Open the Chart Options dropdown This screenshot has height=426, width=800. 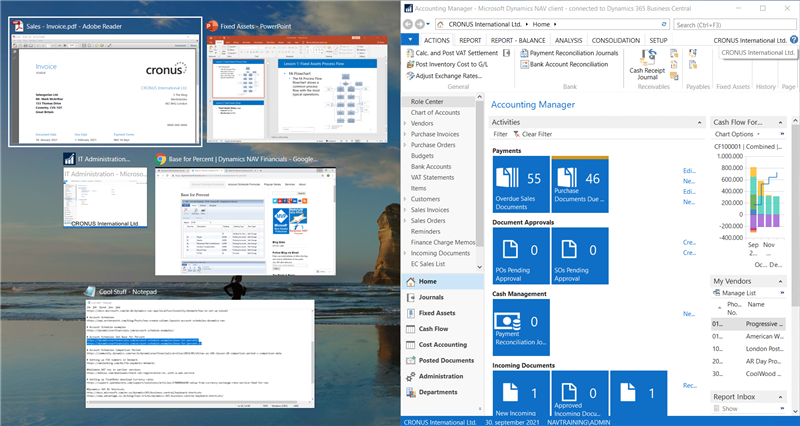pyautogui.click(x=737, y=134)
